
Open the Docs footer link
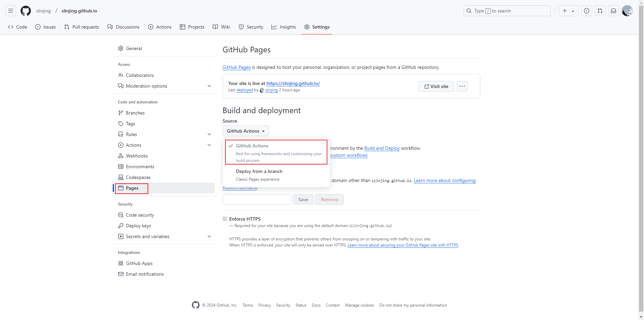pos(316,305)
